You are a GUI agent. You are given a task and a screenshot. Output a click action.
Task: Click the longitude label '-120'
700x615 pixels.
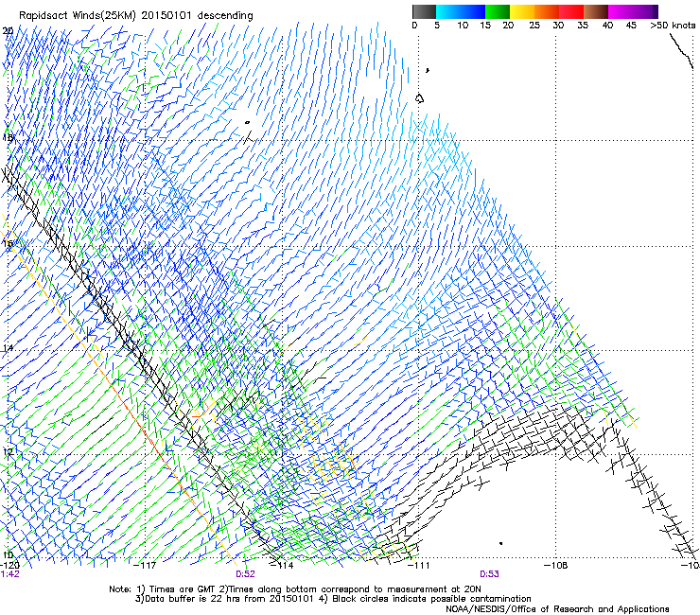pos(9,566)
